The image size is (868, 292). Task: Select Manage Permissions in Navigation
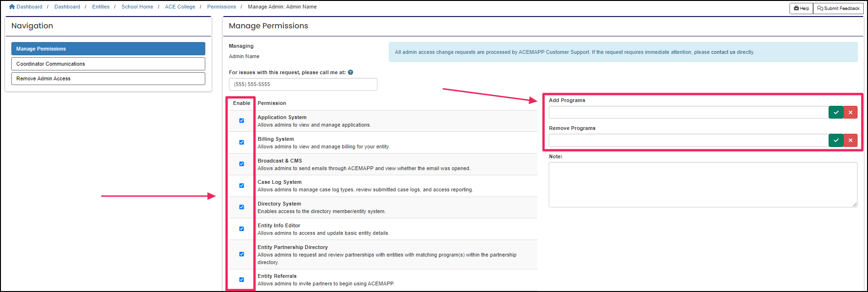(x=108, y=49)
